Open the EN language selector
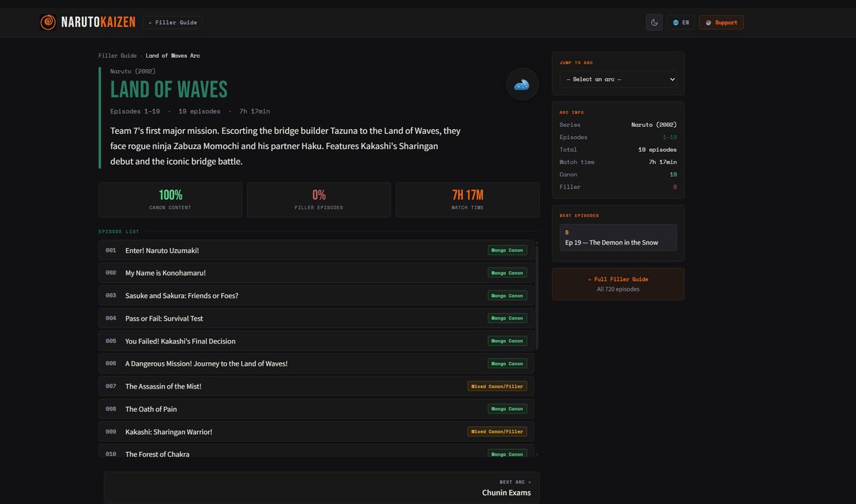856x504 pixels. click(681, 23)
